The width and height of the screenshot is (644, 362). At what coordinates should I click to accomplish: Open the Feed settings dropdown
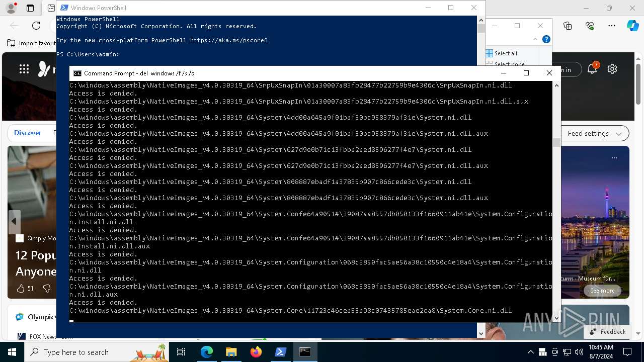[x=595, y=133]
